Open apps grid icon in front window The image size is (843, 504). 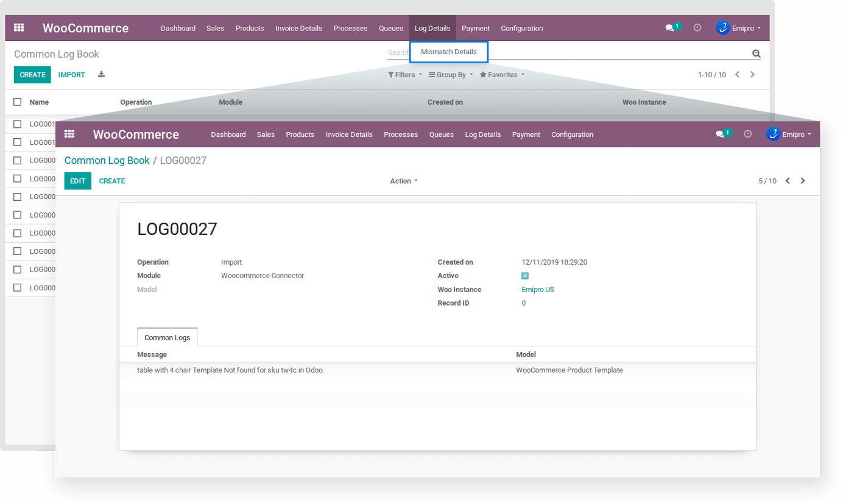pos(69,134)
